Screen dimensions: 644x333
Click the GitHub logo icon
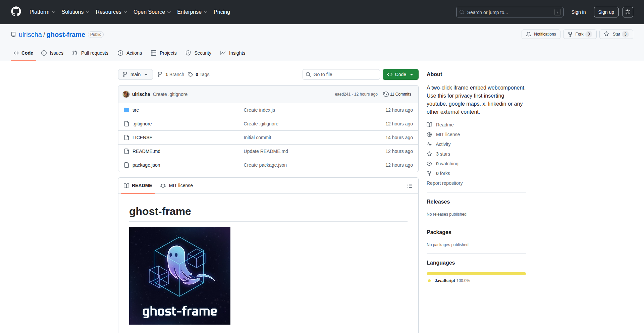(16, 12)
